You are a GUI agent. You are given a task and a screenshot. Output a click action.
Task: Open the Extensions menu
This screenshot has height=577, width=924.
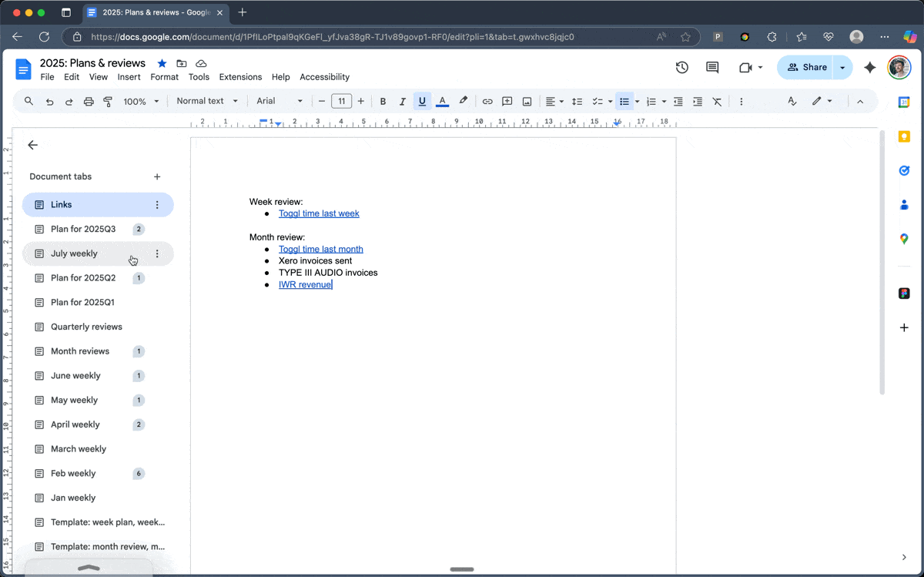(x=240, y=77)
